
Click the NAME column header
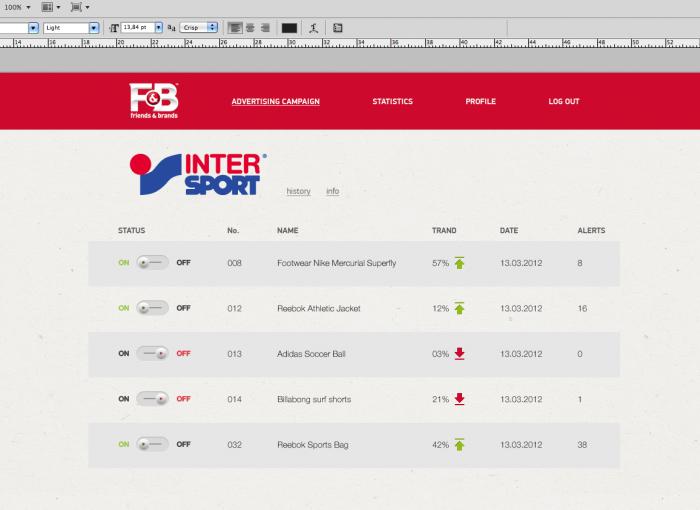click(x=288, y=230)
